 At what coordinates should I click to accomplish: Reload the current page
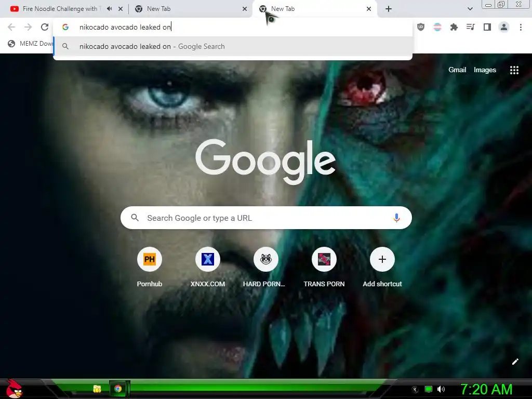45,27
